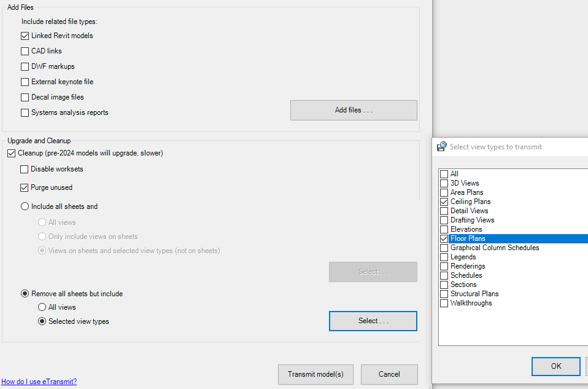The image size is (588, 389).
Task: Choose All views under Remove all sheets
Action: (42, 307)
